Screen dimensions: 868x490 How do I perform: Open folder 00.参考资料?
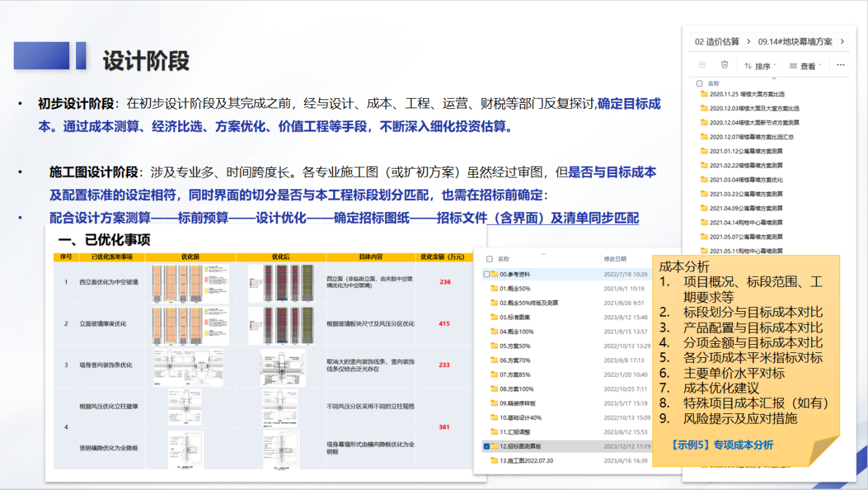pyautogui.click(x=510, y=274)
